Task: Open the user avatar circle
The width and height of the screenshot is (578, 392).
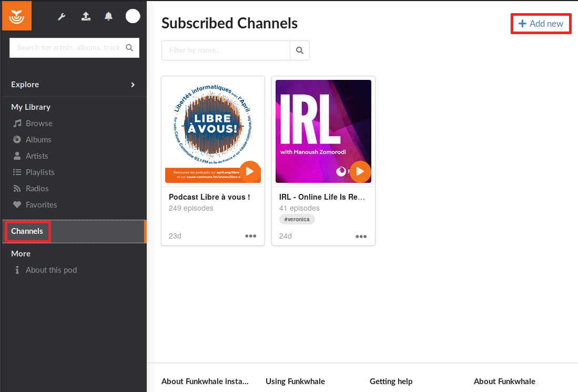Action: (133, 16)
